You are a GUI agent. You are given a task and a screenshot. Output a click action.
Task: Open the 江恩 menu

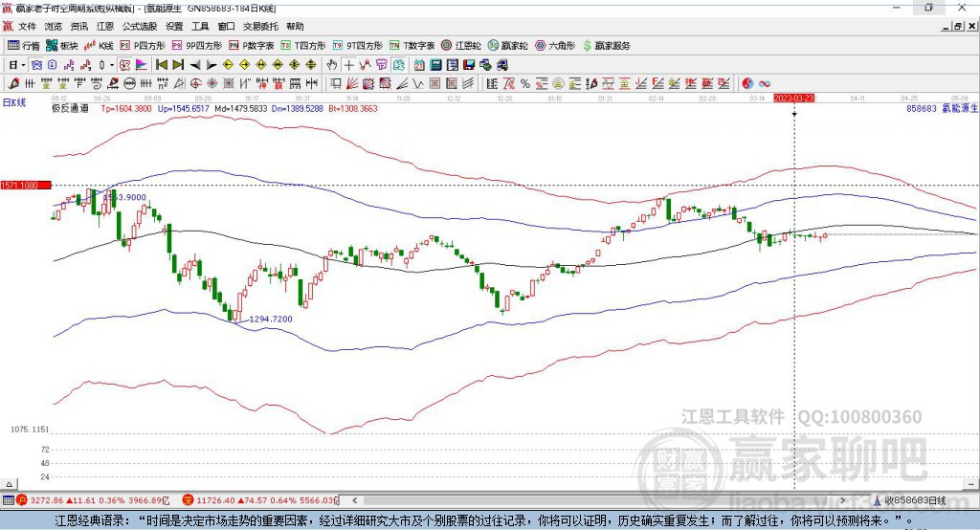(x=105, y=26)
